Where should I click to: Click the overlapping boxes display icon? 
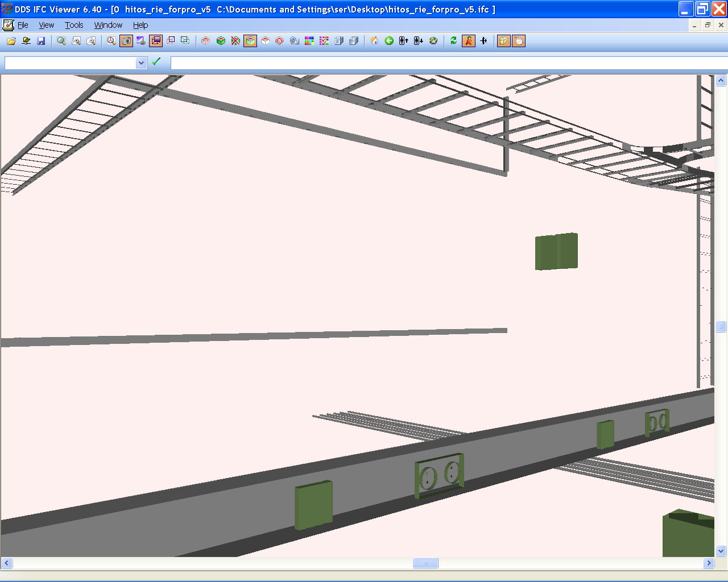pos(171,41)
